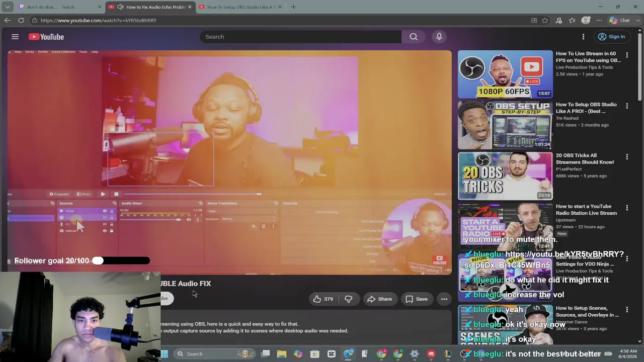This screenshot has width=644, height=362.
Task: Play the 20 OBS Tricks thumbnail
Action: tap(505, 176)
